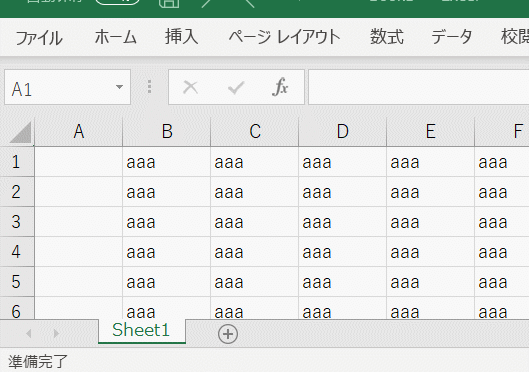The height and width of the screenshot is (372, 529).
Task: Select column E header
Action: (x=431, y=131)
